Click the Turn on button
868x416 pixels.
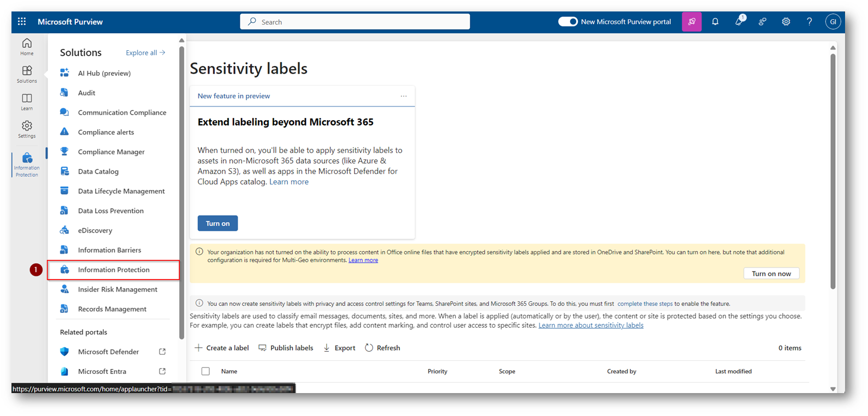point(217,223)
